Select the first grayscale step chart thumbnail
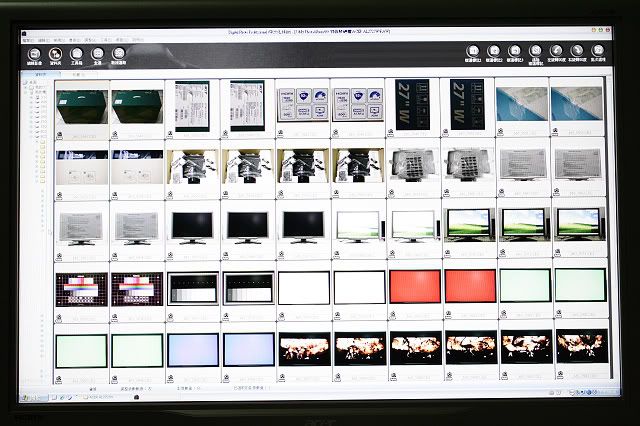 pos(193,289)
